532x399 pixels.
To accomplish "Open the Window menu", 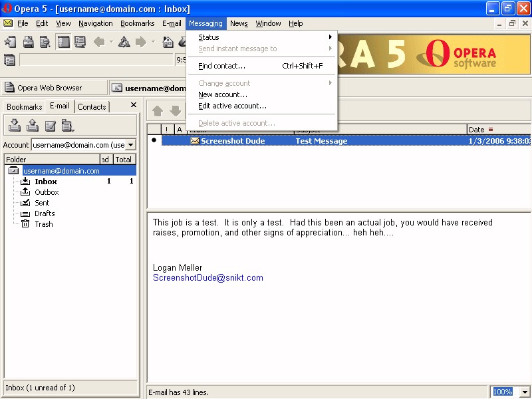I will (x=268, y=23).
